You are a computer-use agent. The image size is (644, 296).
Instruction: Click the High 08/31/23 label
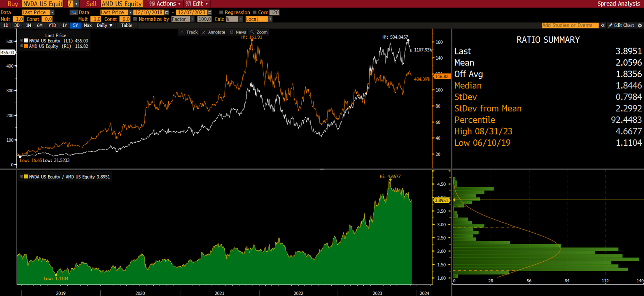483,131
